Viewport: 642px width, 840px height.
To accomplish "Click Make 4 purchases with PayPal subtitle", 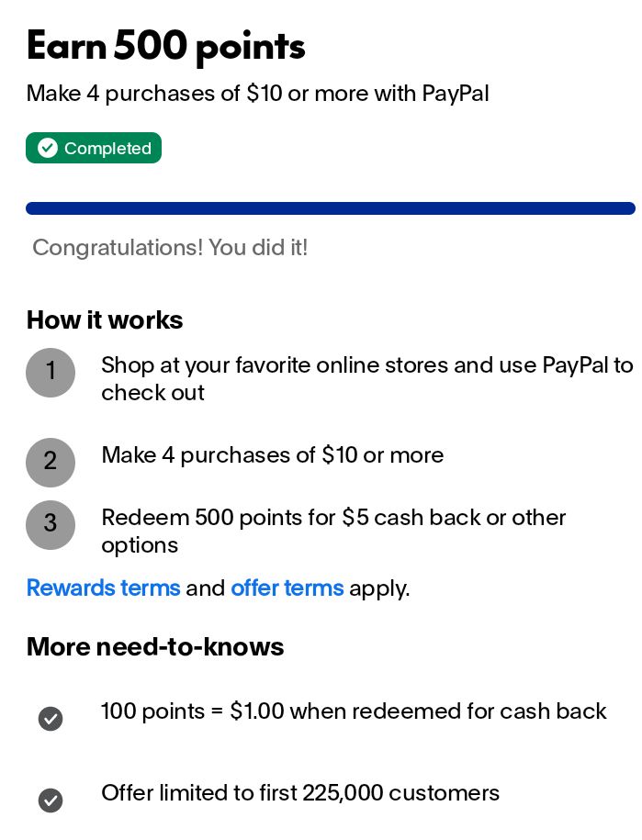I will coord(257,94).
